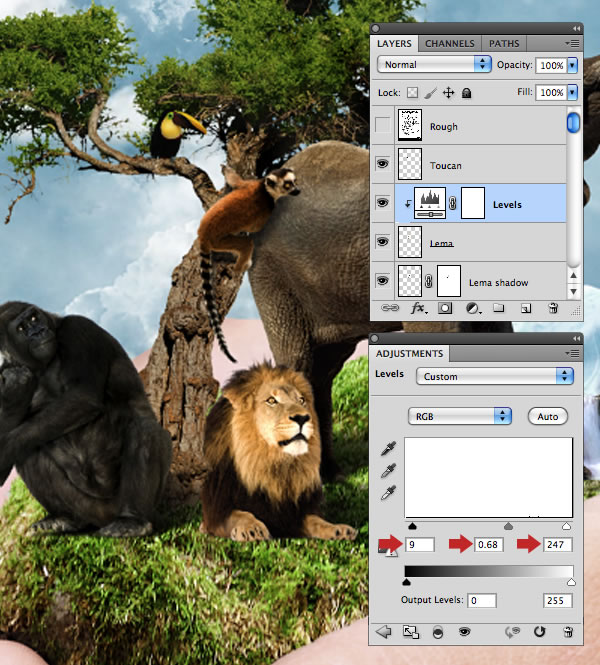Collapse Adjustments panel double-arrow icon
This screenshot has width=600, height=665.
point(576,338)
